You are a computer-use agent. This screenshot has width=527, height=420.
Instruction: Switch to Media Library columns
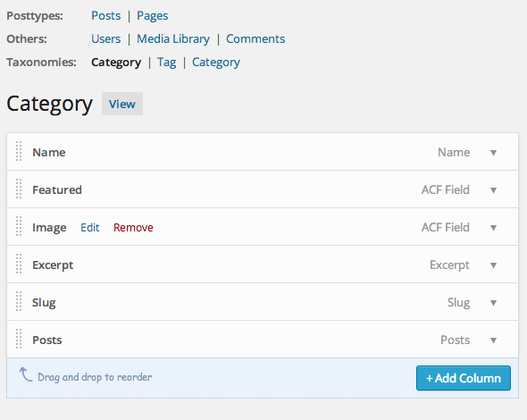click(x=173, y=39)
